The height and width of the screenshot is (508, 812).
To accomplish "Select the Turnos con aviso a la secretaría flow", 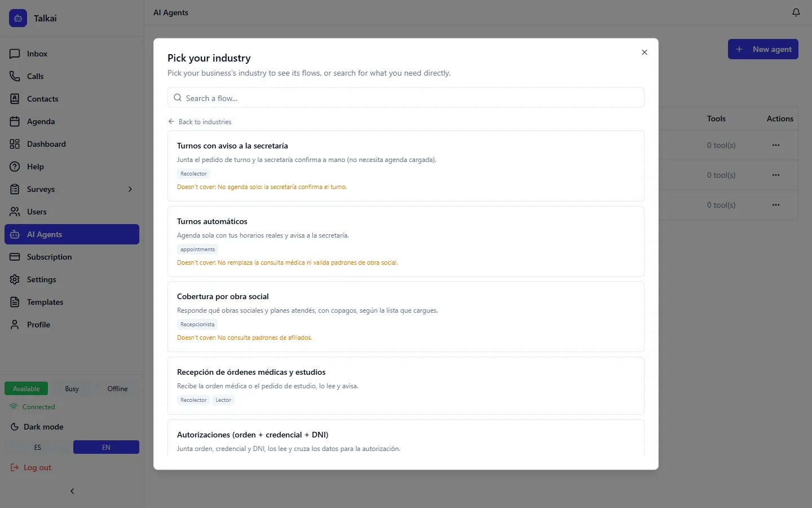I will click(x=406, y=166).
